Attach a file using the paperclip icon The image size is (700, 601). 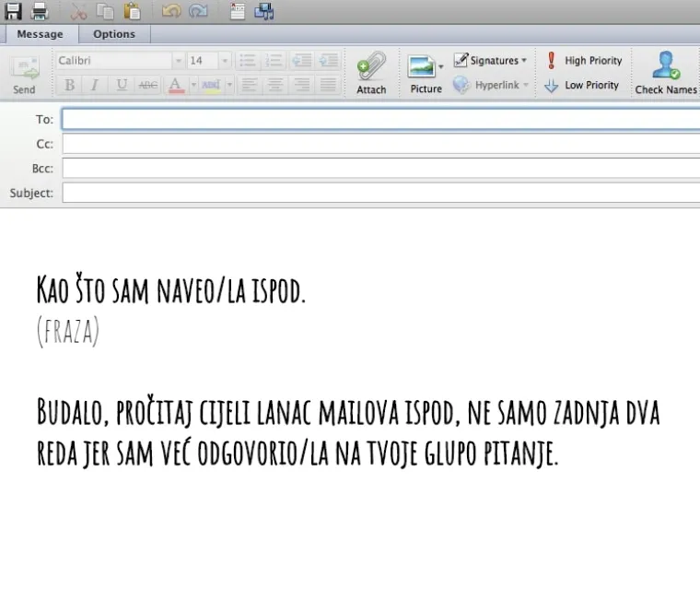371,72
